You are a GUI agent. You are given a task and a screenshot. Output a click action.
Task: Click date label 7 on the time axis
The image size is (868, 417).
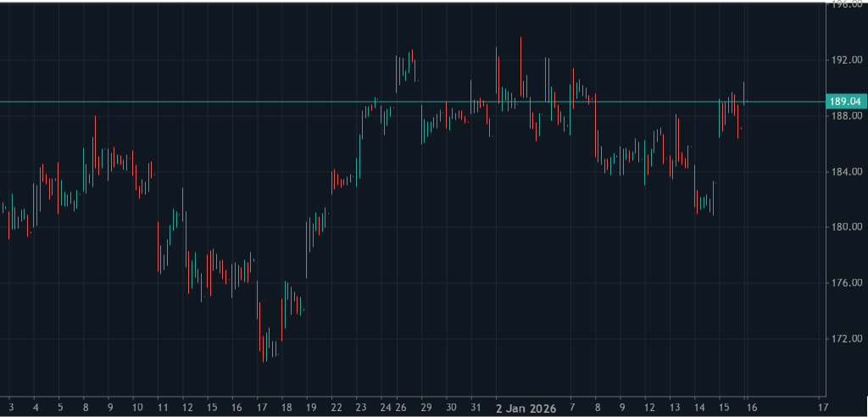[572, 408]
